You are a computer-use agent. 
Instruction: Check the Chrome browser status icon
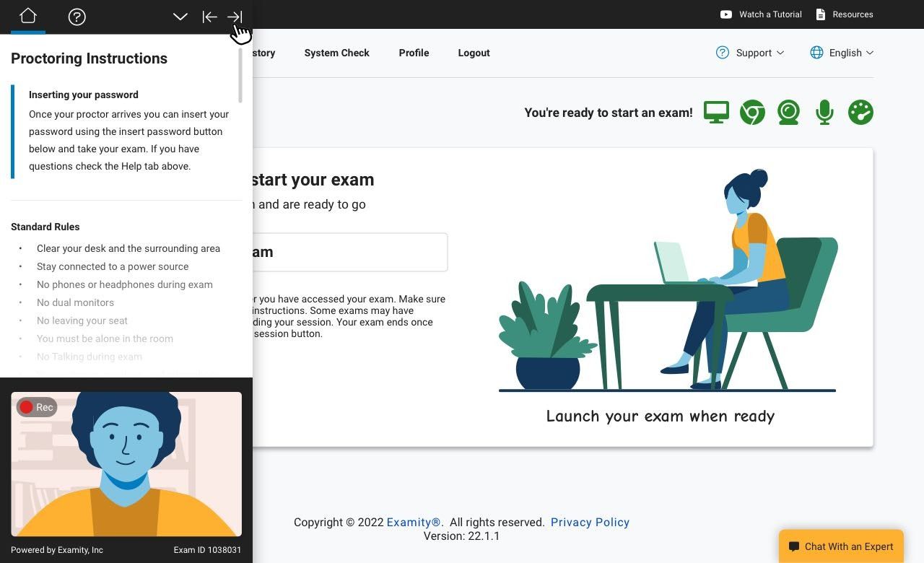tap(752, 112)
